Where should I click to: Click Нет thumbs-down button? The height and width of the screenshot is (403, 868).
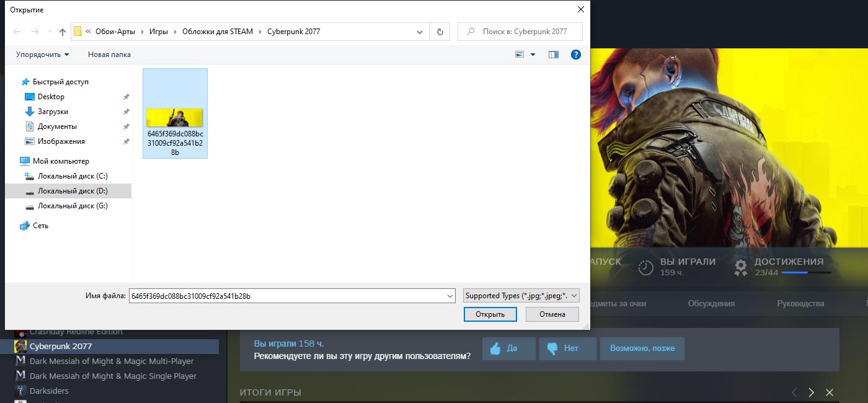[x=568, y=348]
